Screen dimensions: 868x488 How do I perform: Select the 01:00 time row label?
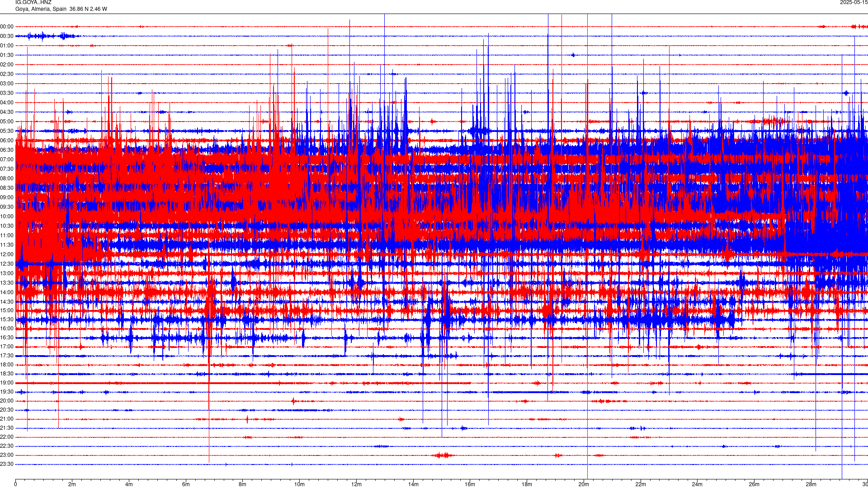click(x=7, y=46)
